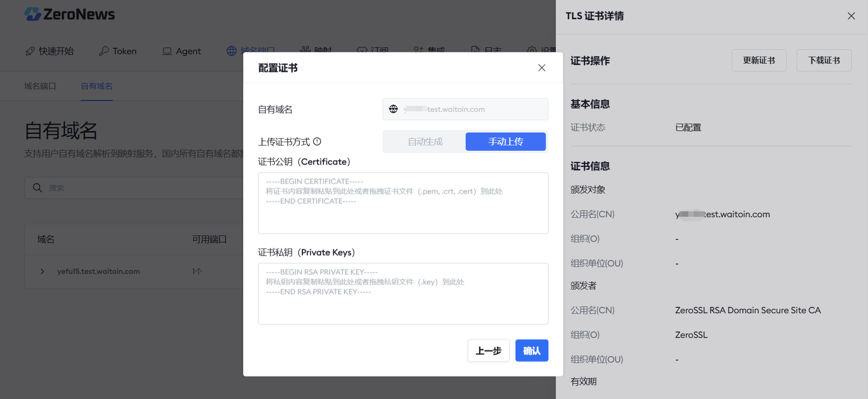Viewport: 868px width, 399px height.
Task: Switch upload method to 自动生成
Action: [x=425, y=142]
